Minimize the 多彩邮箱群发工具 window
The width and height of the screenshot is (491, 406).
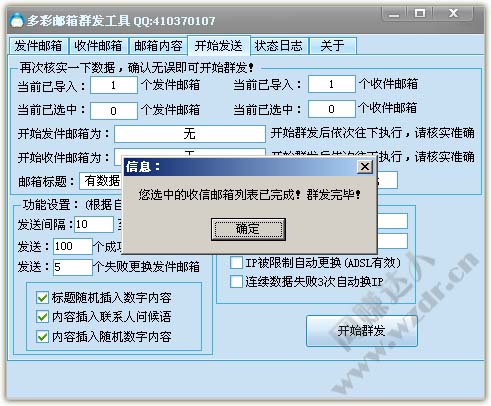[x=394, y=14]
